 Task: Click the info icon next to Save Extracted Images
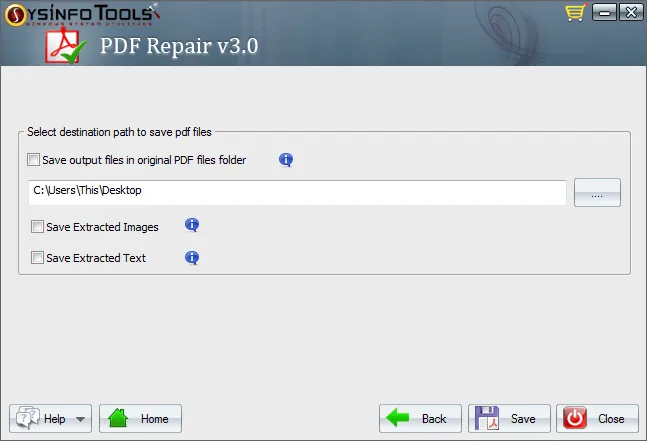(192, 225)
